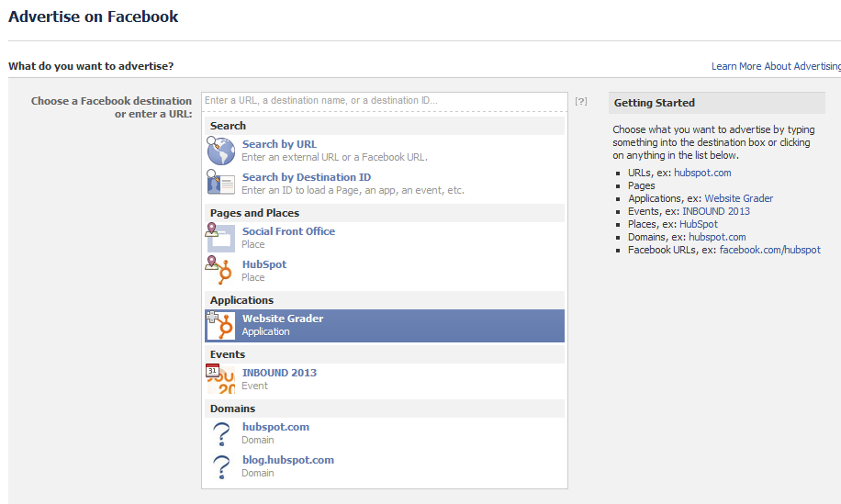Viewport: 841px width, 504px height.
Task: Click the Getting Started panel header
Action: pyautogui.click(x=716, y=103)
